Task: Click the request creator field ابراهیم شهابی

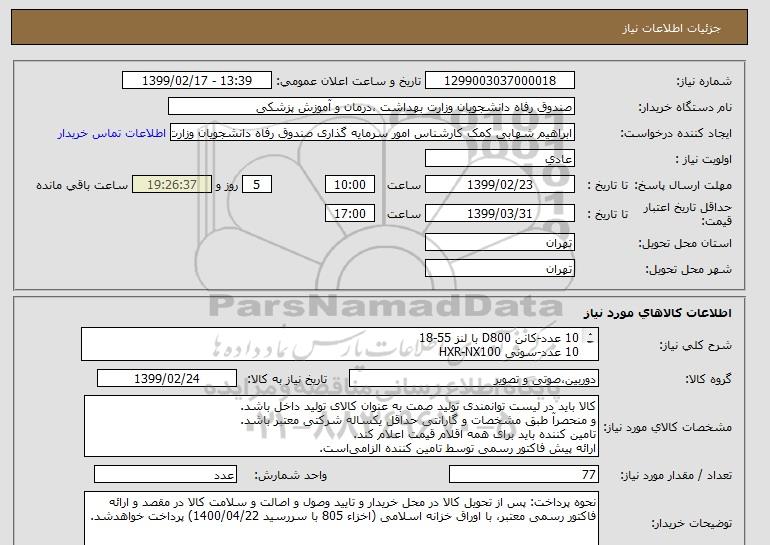Action: [x=372, y=133]
